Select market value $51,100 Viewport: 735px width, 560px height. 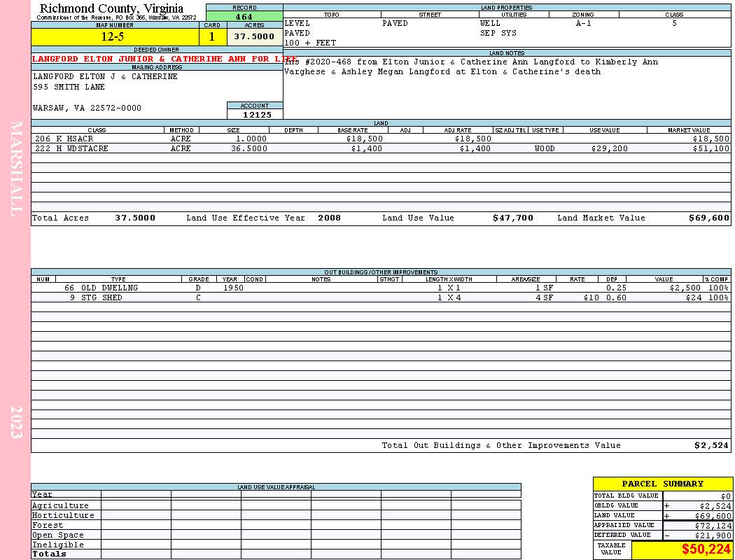pos(711,148)
